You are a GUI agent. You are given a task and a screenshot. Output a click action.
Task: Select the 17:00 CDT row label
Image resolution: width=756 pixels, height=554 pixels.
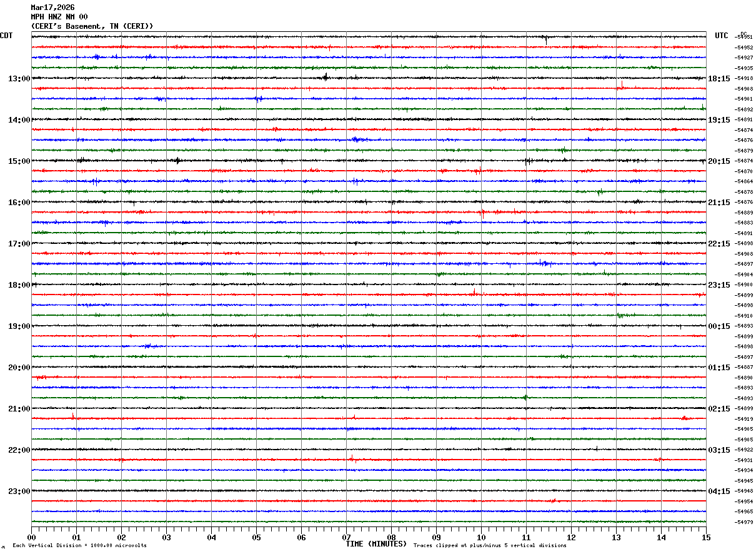point(19,244)
